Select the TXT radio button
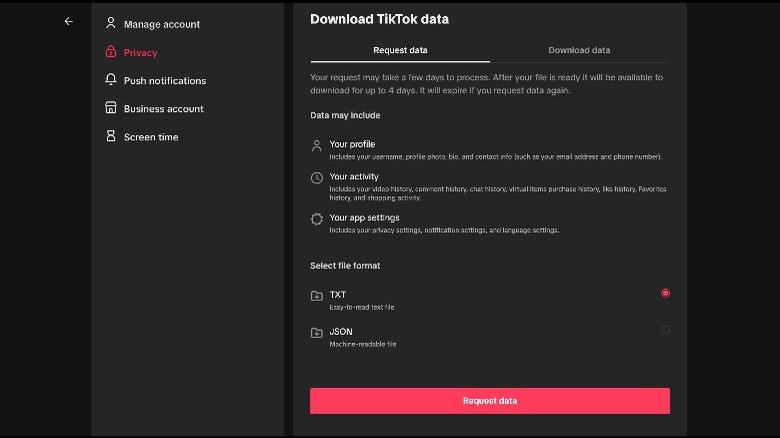The width and height of the screenshot is (780, 438). 665,293
